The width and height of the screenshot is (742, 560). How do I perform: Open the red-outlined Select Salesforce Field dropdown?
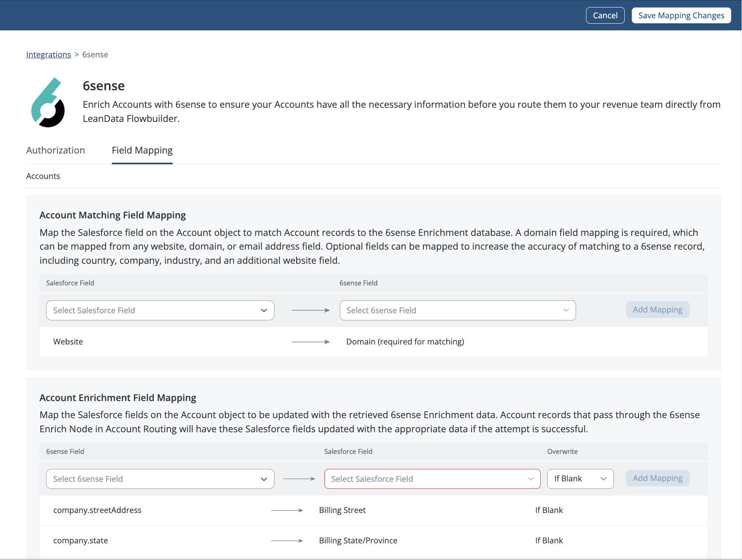point(432,479)
